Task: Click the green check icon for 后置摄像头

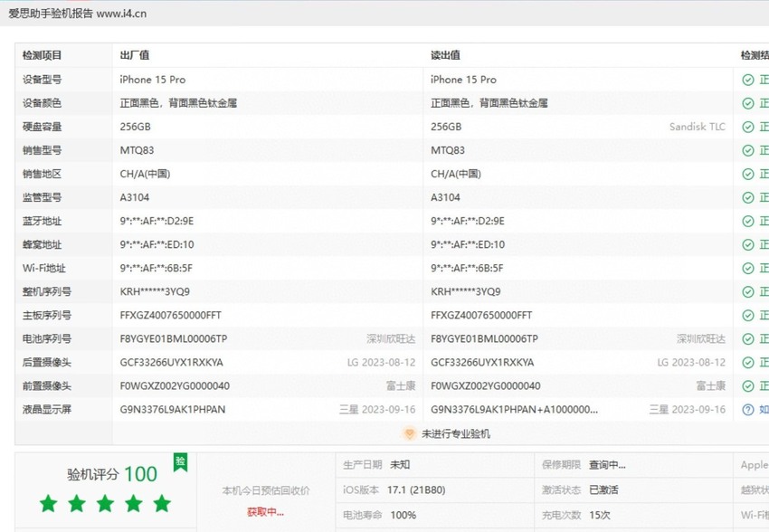Action: pyautogui.click(x=748, y=362)
